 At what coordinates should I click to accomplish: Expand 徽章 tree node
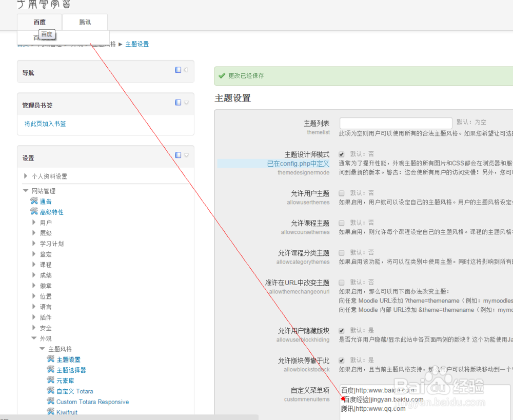(34, 286)
